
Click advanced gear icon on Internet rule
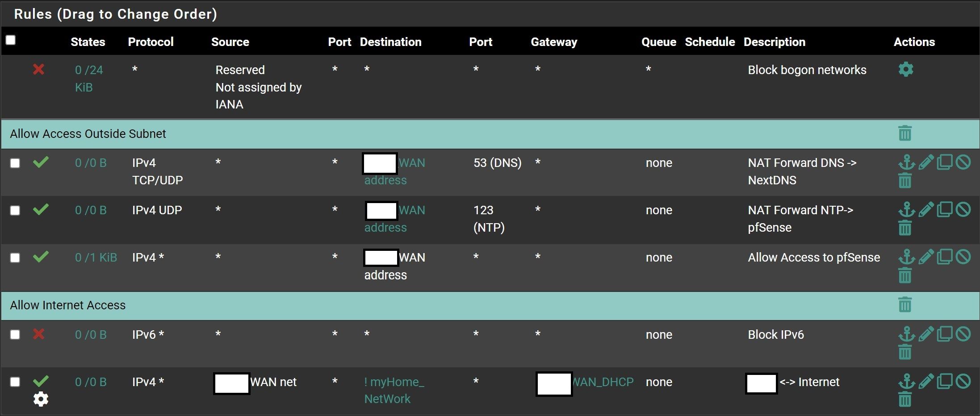click(x=41, y=399)
